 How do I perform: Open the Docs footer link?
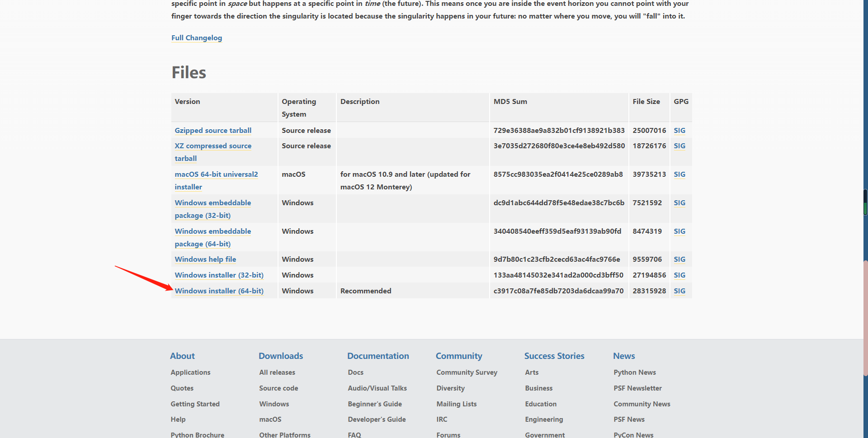pos(355,372)
